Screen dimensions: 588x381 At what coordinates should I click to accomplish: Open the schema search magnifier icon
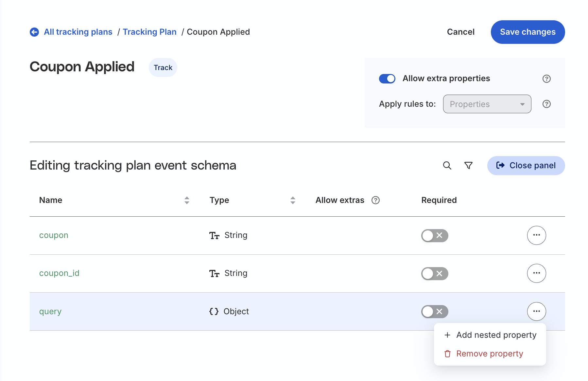coord(447,166)
